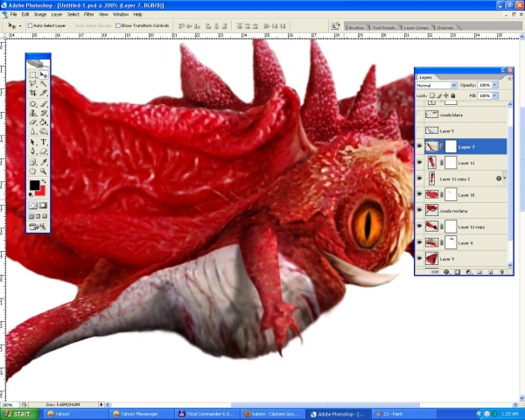Viewport: 525px width, 420px height.
Task: Select the Rectangular Marquee tool
Action: pyautogui.click(x=33, y=74)
